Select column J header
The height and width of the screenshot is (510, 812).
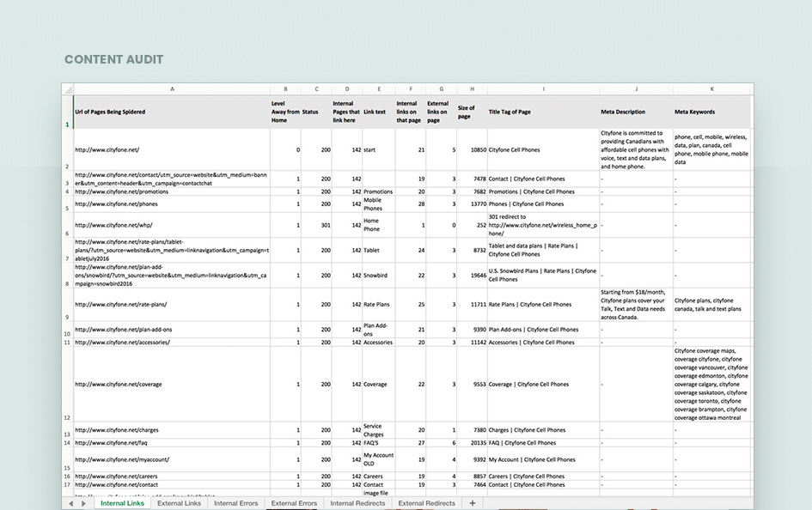[636, 89]
